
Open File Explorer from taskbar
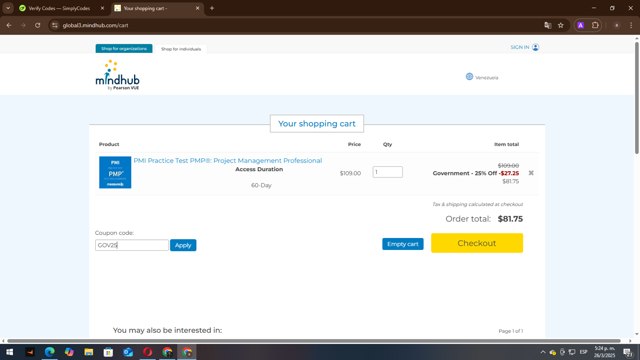(x=89, y=352)
